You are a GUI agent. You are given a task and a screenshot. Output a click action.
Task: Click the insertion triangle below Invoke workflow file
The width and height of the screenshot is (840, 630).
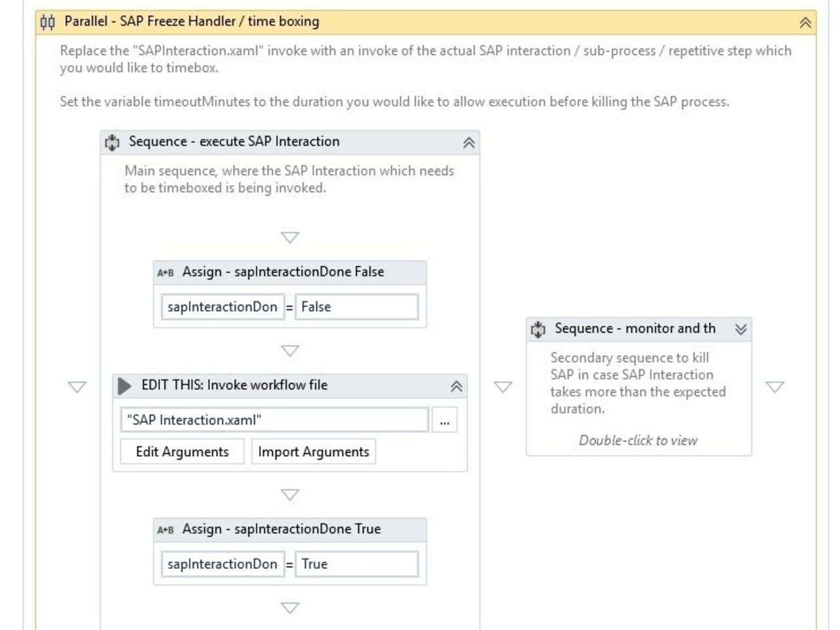coord(290,494)
